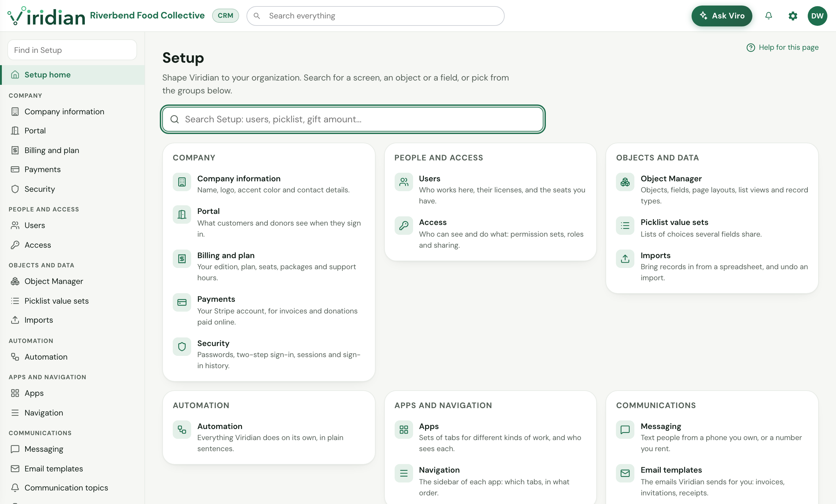Click the Apps card grid icon
This screenshot has width=836, height=504.
[404, 430]
